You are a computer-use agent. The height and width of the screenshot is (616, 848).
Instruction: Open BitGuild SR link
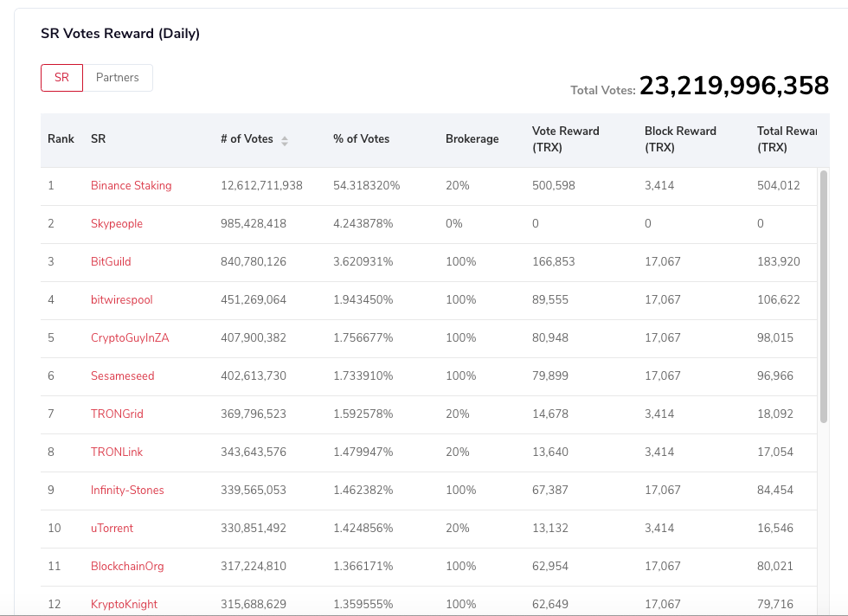[x=111, y=262]
